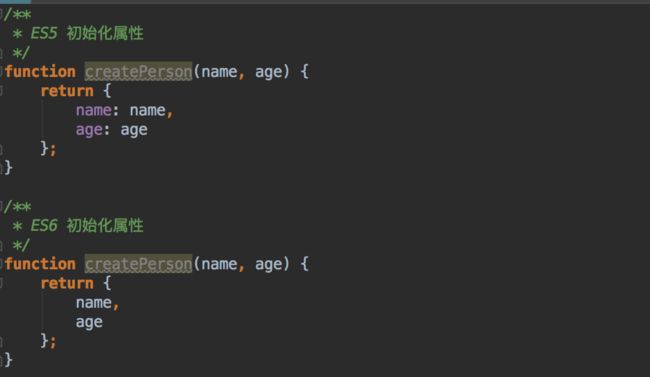Screen dimensions: 650x377
Task: Collapse the first createPerson function fold marker
Action: (x=1, y=71)
